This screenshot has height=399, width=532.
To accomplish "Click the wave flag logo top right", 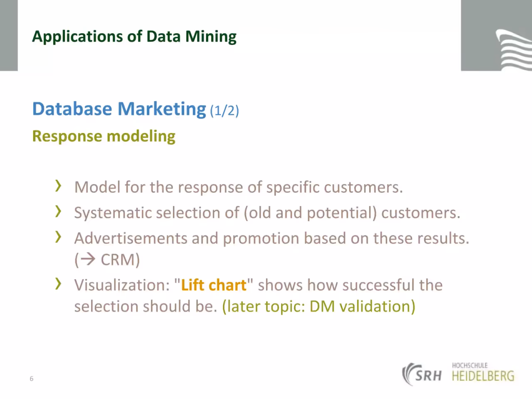I will (514, 50).
